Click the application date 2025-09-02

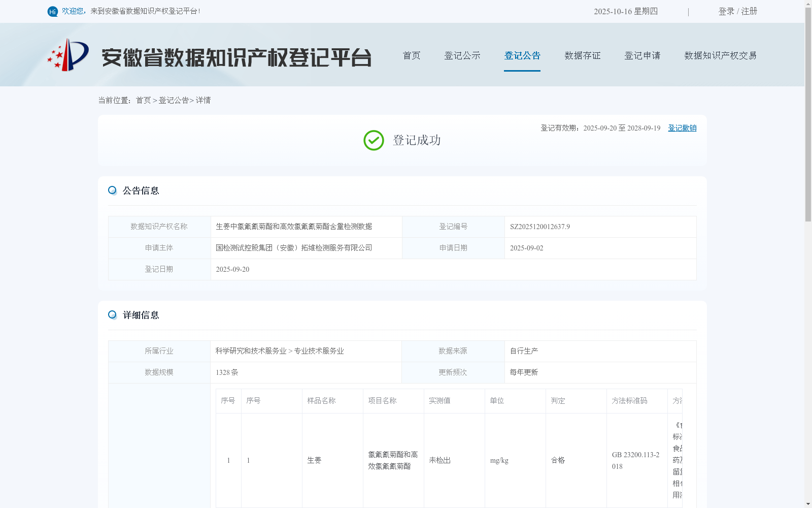click(x=527, y=248)
